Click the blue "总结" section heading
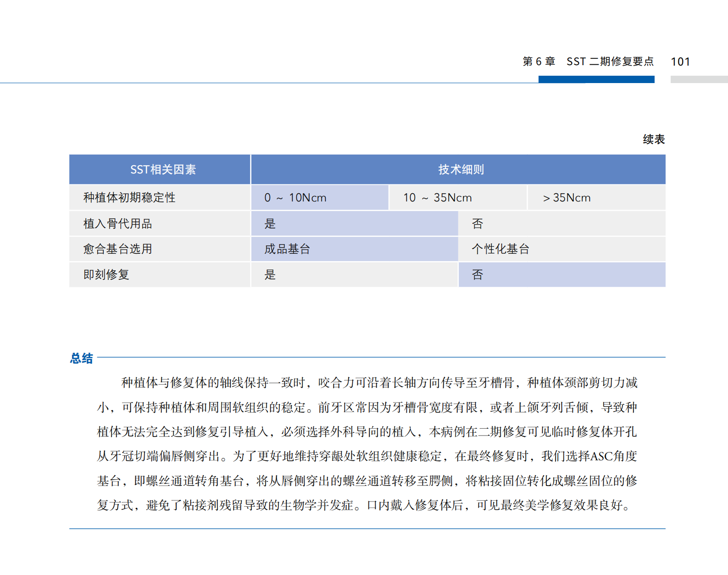The image size is (728, 575). click(x=82, y=358)
